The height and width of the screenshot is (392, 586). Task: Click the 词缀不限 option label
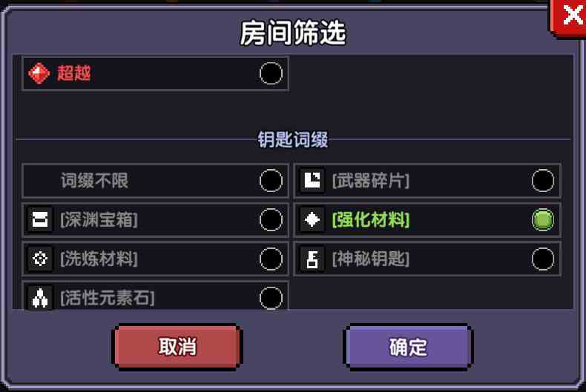click(x=94, y=180)
